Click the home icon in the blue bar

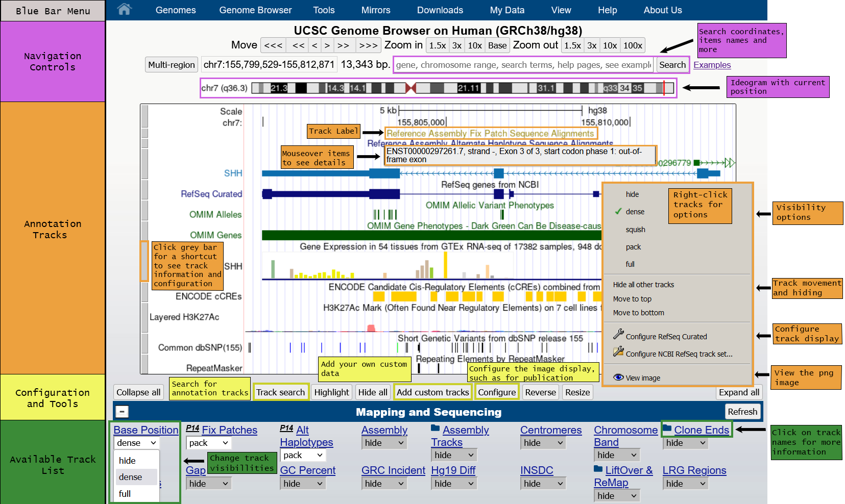[124, 9]
